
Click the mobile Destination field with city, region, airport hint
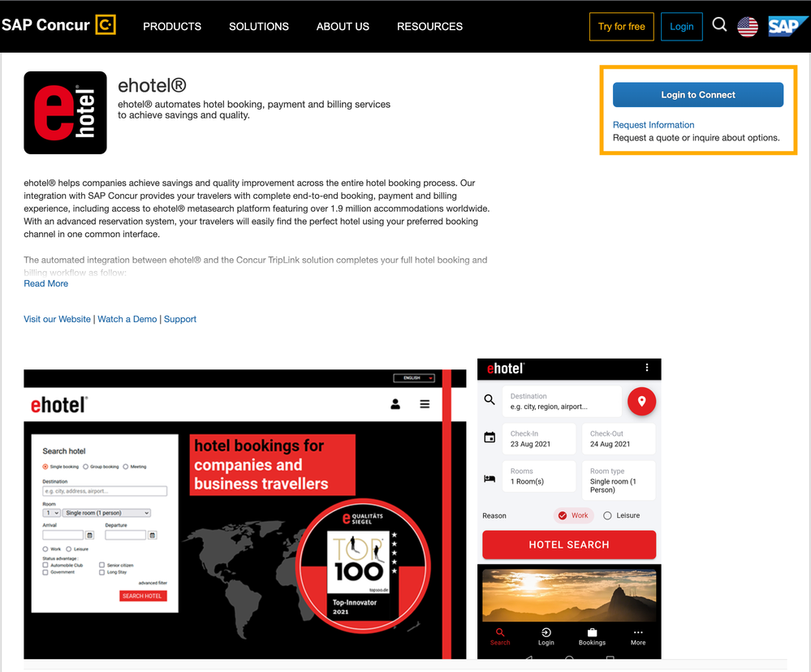[562, 401]
